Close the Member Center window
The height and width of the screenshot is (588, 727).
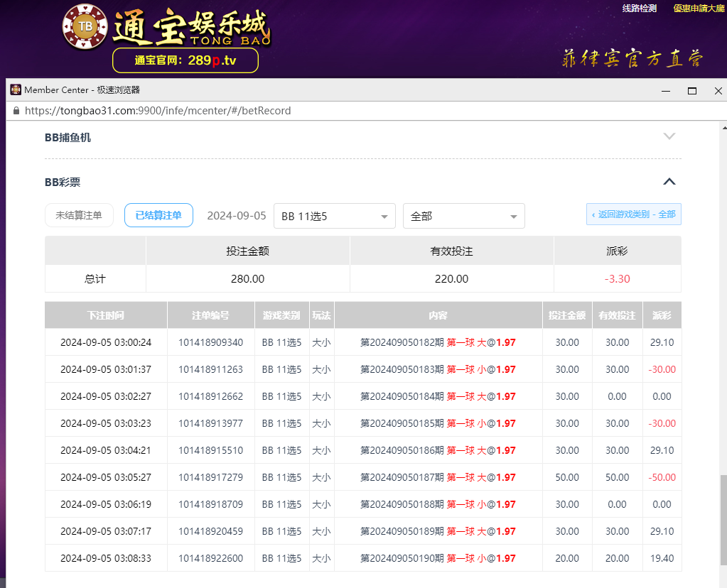coord(717,90)
